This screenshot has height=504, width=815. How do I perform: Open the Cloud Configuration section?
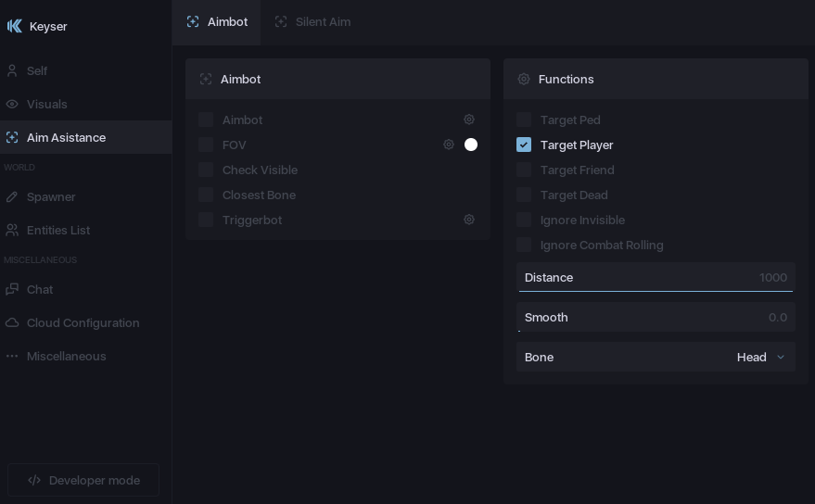click(x=83, y=322)
